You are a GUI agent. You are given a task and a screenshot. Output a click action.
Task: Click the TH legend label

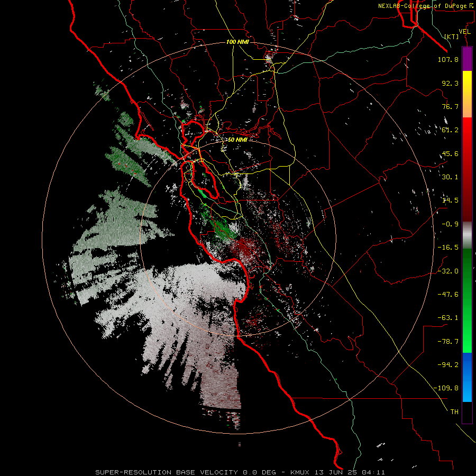pos(454,412)
